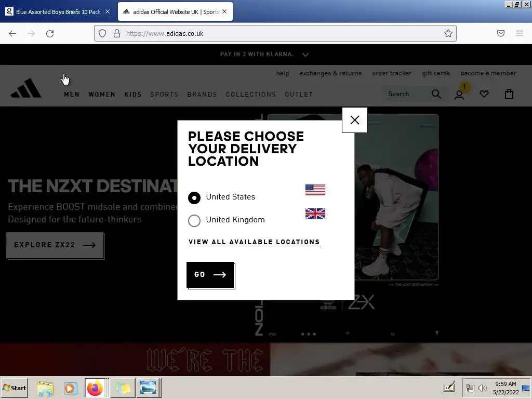The height and width of the screenshot is (399, 532).
Task: Open file explorer from taskbar
Action: [45, 388]
